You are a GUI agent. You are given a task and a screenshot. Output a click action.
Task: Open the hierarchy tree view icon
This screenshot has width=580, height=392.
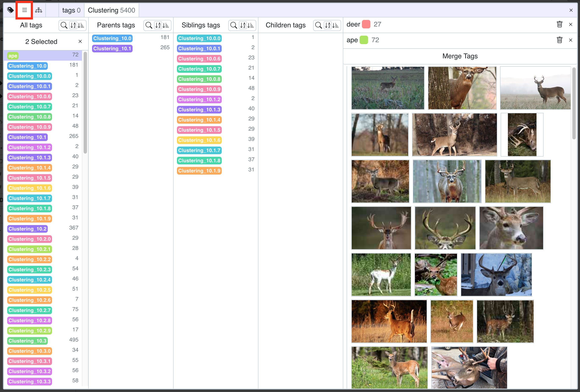pyautogui.click(x=39, y=10)
